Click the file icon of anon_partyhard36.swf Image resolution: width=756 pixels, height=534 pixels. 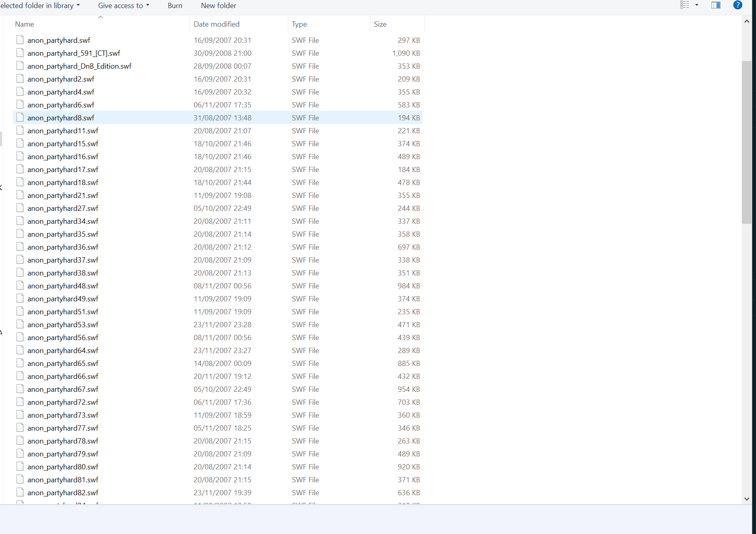click(x=20, y=246)
